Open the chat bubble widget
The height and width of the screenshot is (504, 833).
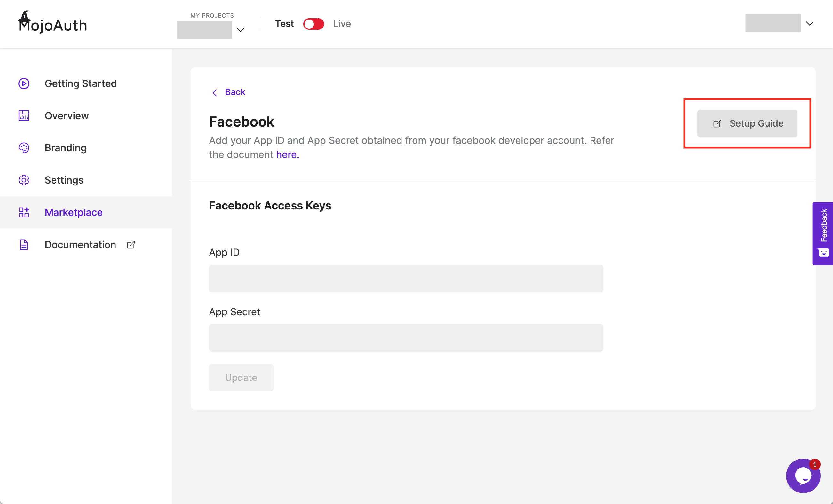tap(803, 476)
